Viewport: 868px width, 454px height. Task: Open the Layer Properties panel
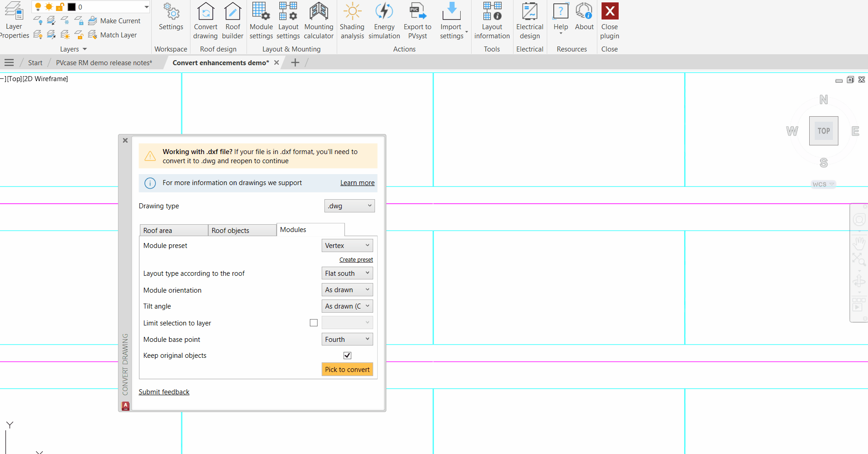14,21
